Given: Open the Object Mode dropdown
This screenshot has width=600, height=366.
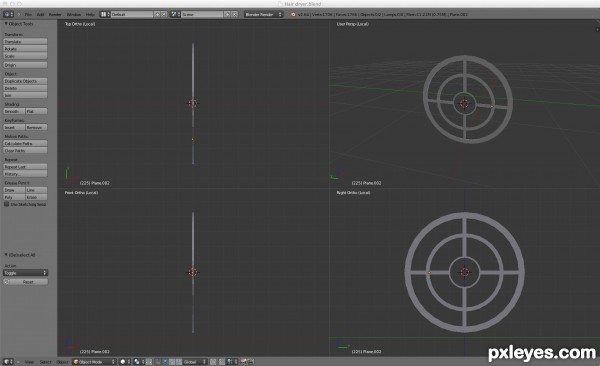Looking at the screenshot, I should coord(94,361).
